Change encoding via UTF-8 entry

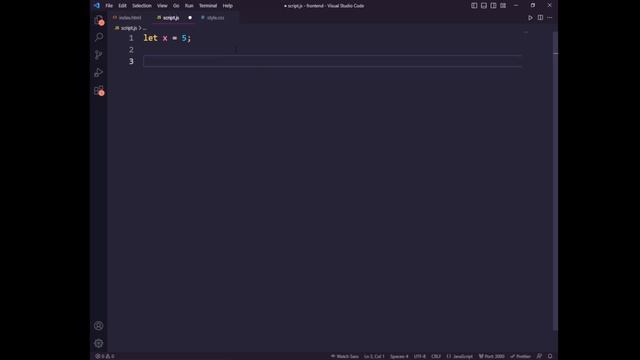(420, 356)
